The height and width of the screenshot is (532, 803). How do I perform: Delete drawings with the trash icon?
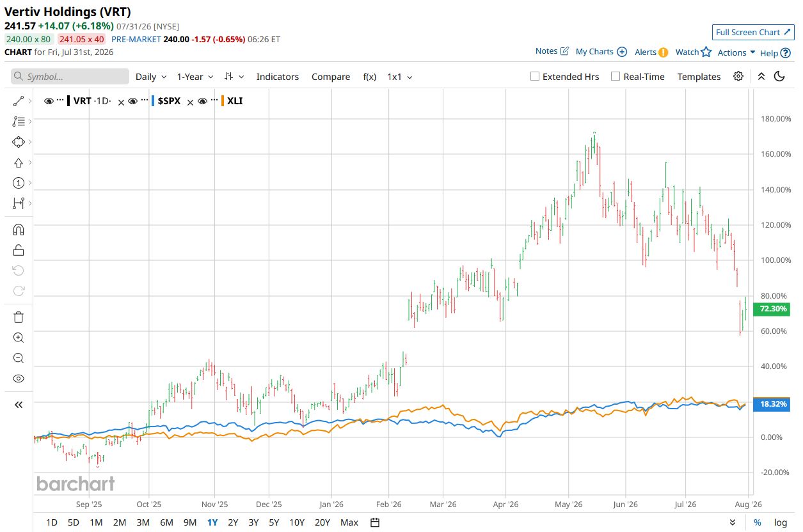click(x=19, y=317)
